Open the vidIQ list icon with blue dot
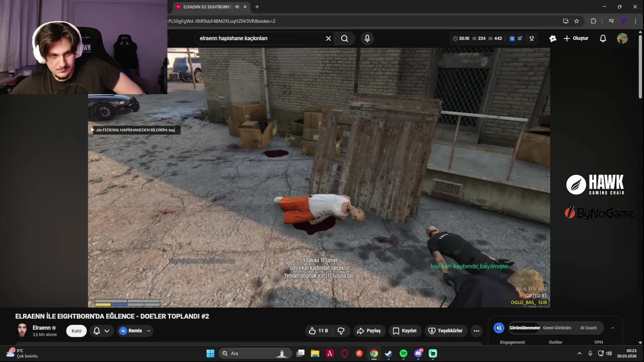 click(x=520, y=38)
